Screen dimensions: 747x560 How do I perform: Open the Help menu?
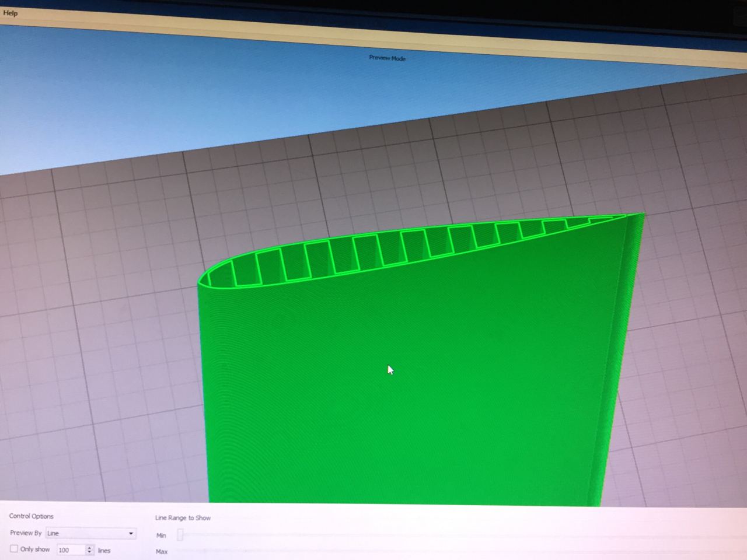pyautogui.click(x=11, y=13)
